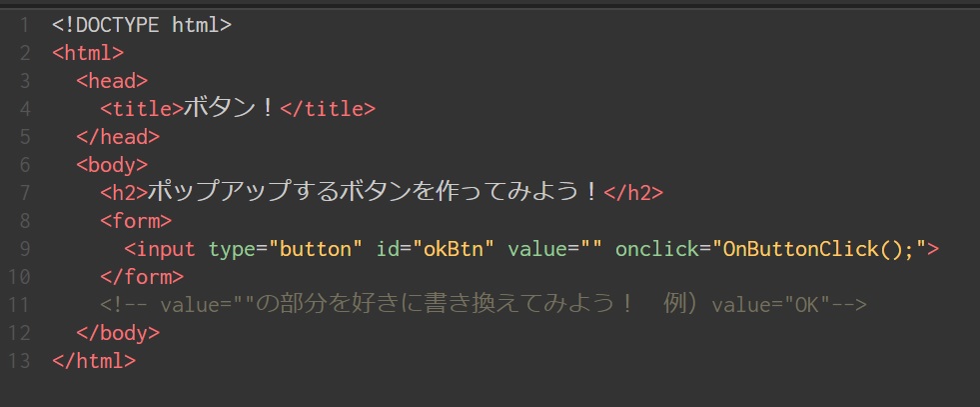
Task: Click the opening html tag on line 2
Action: point(88,52)
